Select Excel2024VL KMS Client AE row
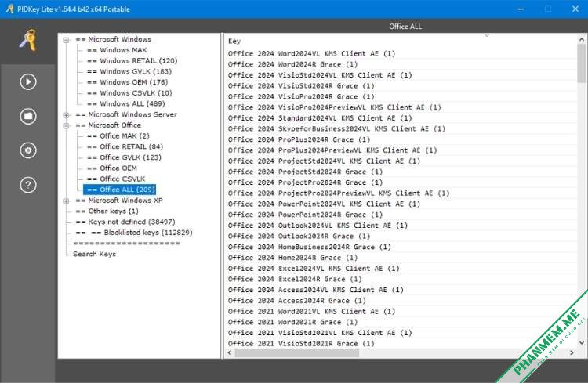 (401, 269)
